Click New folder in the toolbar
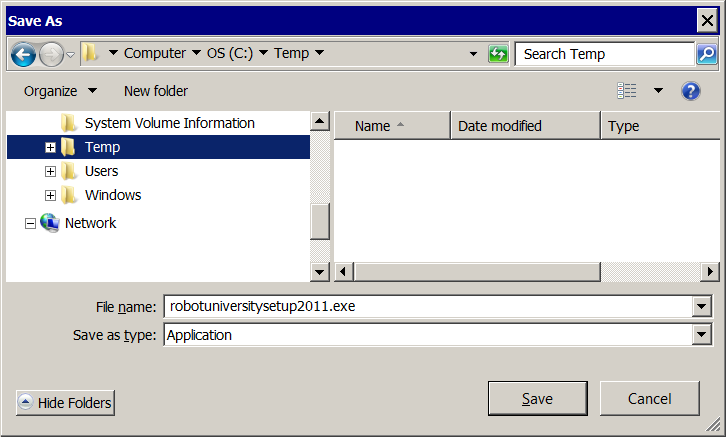This screenshot has width=726, height=437. 156,91
